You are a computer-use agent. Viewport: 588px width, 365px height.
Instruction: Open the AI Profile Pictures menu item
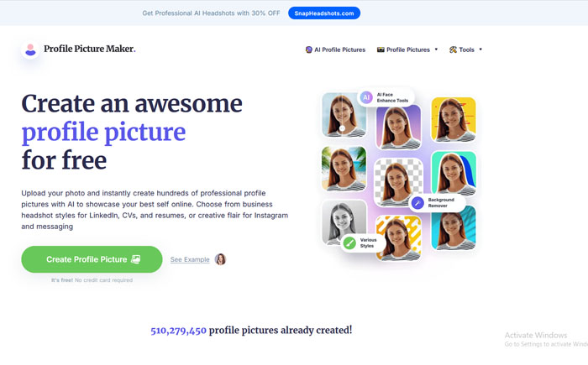click(x=339, y=50)
